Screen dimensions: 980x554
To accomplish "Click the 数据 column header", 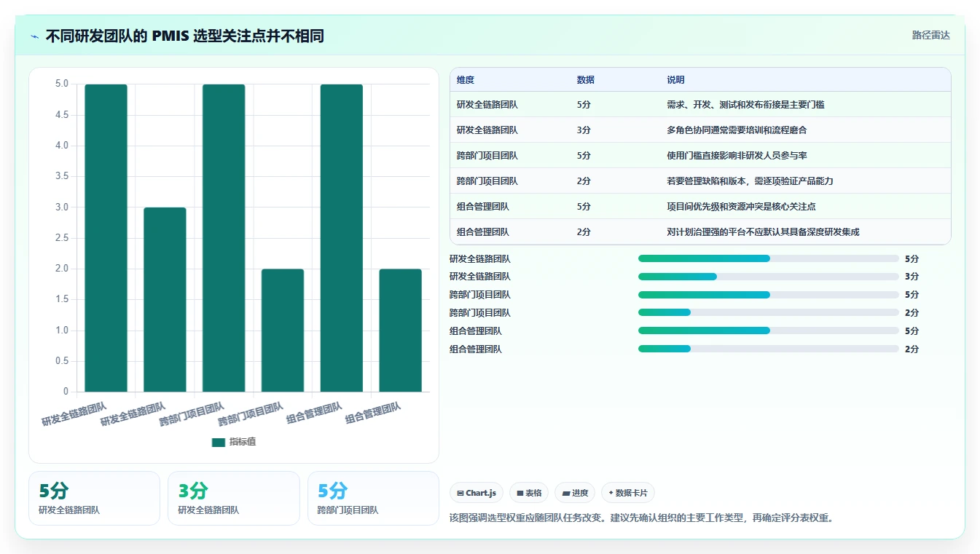I will tap(586, 80).
